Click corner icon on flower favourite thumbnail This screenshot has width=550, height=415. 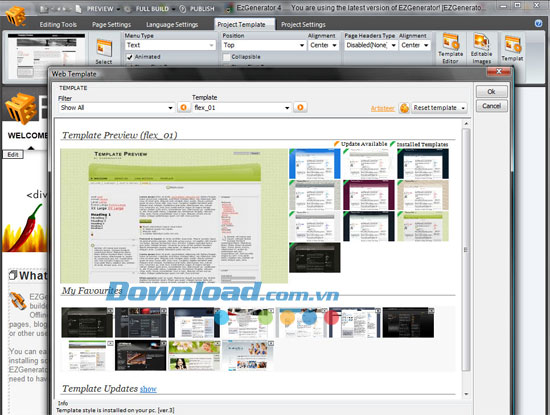[217, 343]
